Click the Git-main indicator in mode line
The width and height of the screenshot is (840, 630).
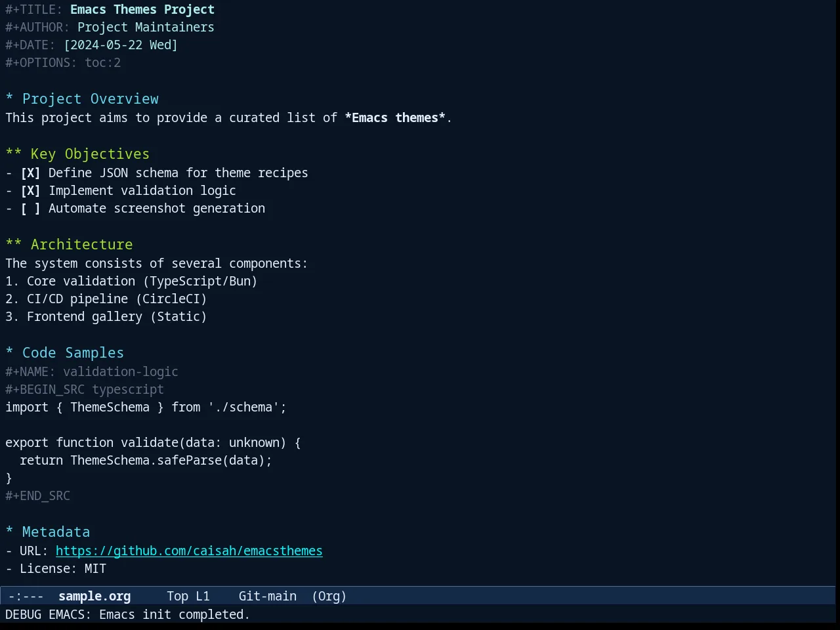click(268, 596)
